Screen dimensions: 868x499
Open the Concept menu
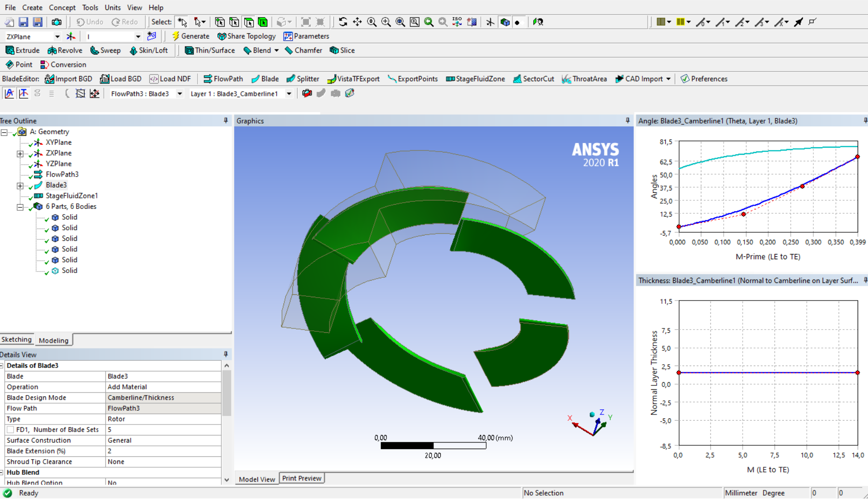point(62,8)
